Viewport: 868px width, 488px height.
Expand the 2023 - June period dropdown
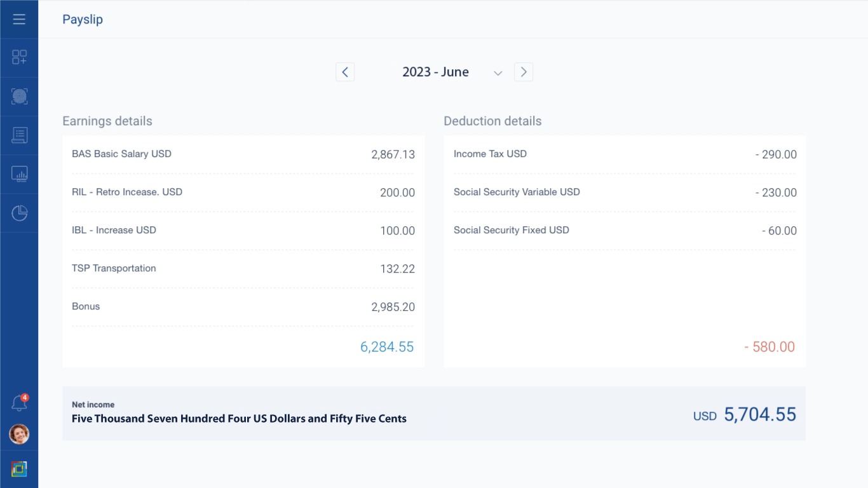coord(498,72)
